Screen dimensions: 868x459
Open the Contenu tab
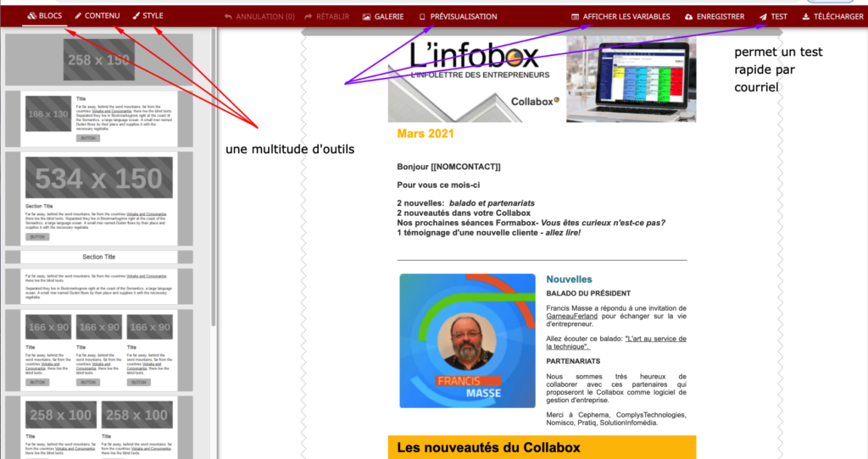(97, 16)
